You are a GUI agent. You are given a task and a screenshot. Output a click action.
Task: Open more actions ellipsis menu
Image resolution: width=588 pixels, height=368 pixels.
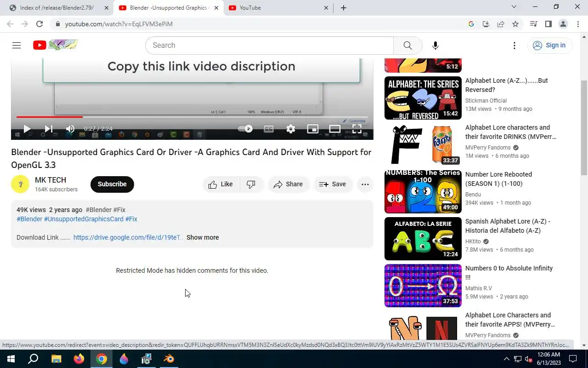(365, 184)
